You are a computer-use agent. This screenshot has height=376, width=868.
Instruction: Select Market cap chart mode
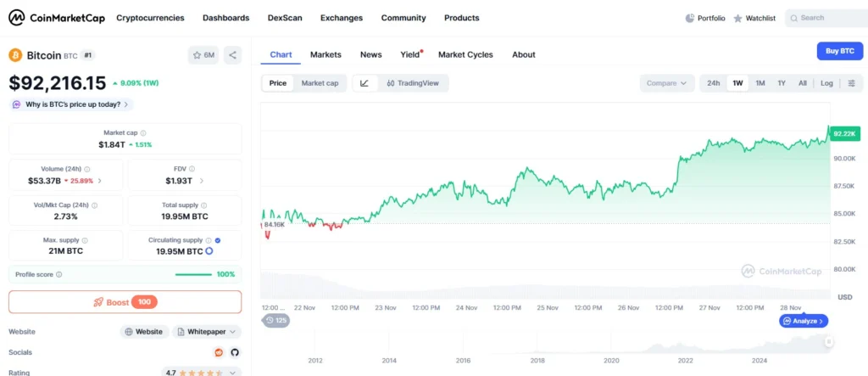(320, 83)
